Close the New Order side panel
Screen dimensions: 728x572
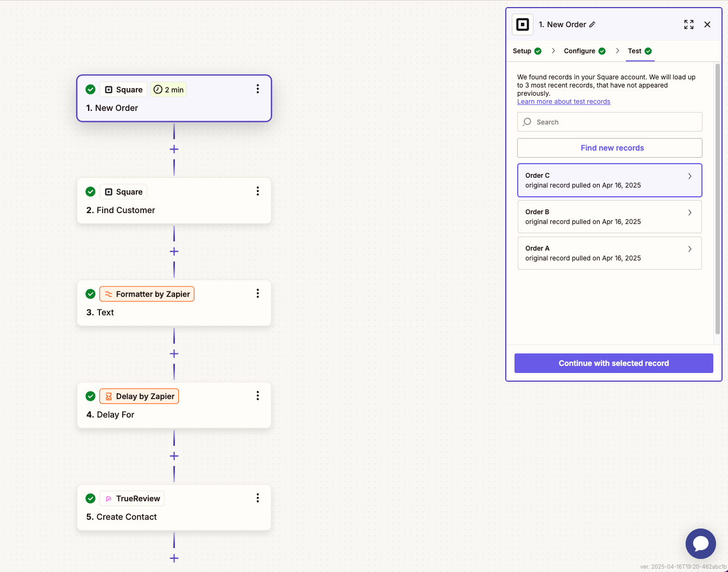707,24
